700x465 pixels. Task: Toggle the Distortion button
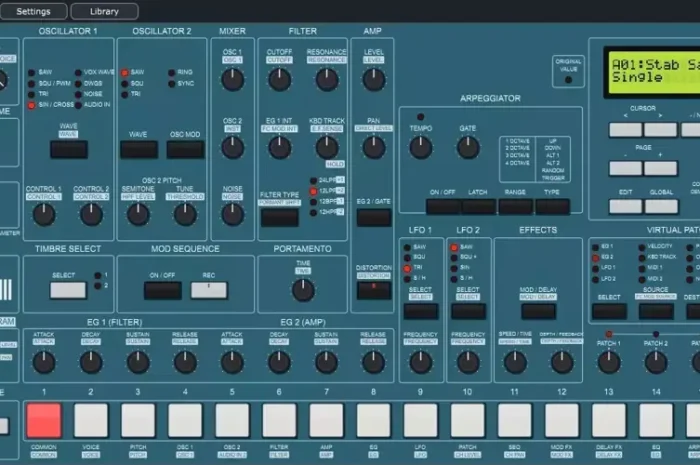point(374,290)
